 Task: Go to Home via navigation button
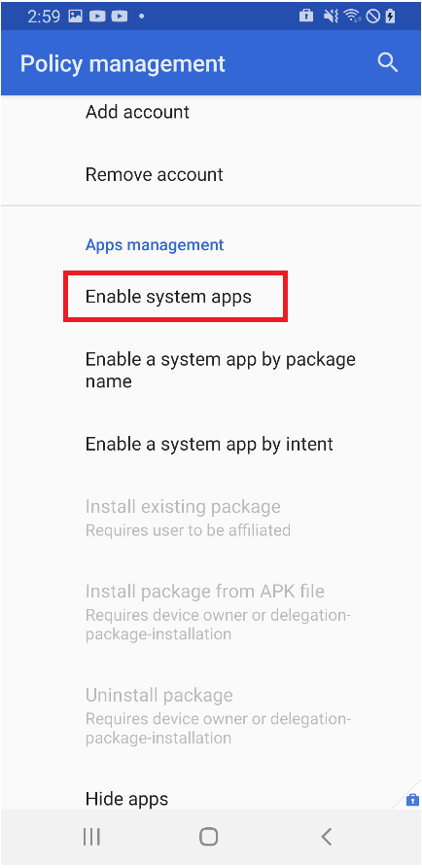[x=208, y=837]
